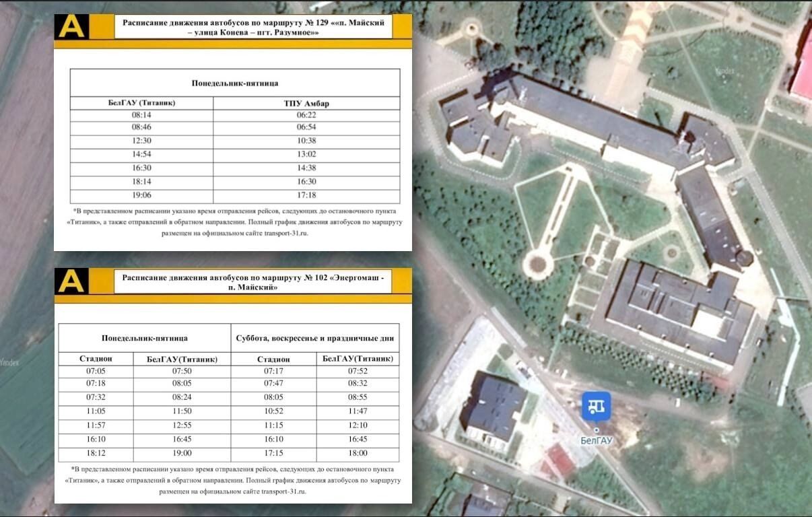812x517 pixels.
Task: Select the 06:22 ТПУ Амбар departure
Action: 306,115
